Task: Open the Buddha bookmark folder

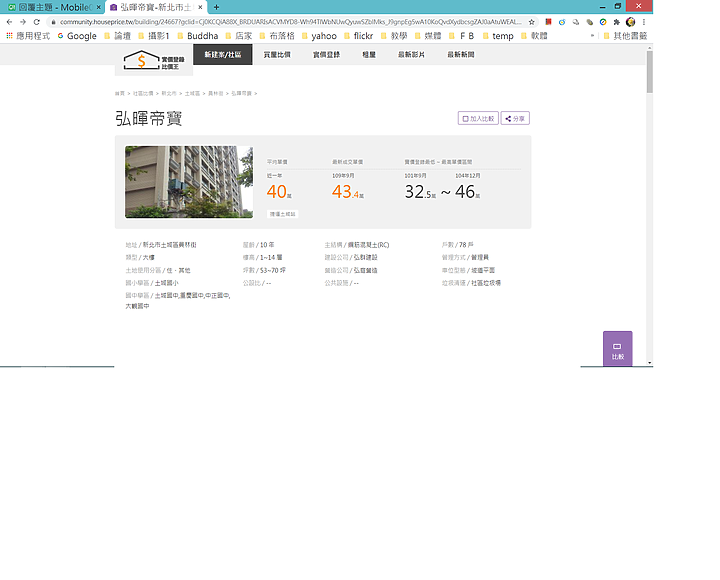Action: point(197,36)
